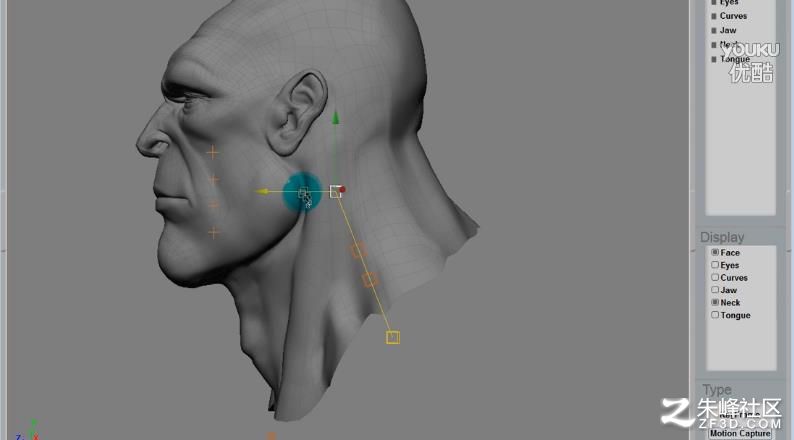Click the Motion Capture button
Image resolution: width=794 pixels, height=440 pixels.
[740, 433]
